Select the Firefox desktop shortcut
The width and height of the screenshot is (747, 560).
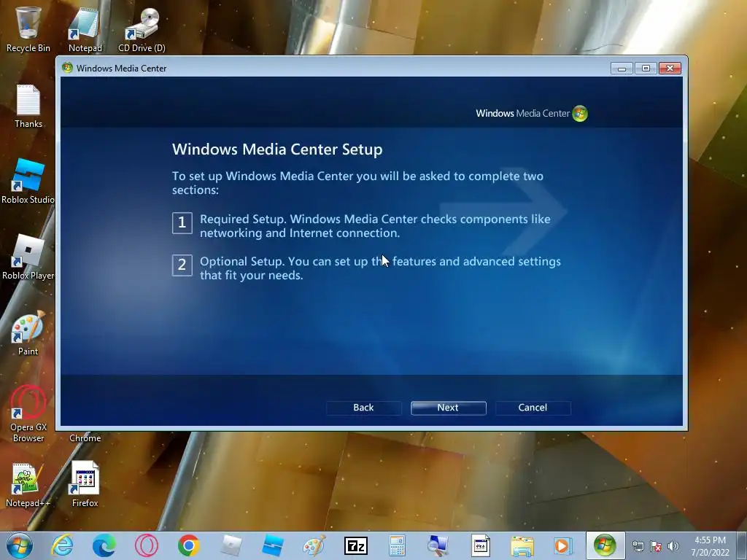click(x=85, y=485)
